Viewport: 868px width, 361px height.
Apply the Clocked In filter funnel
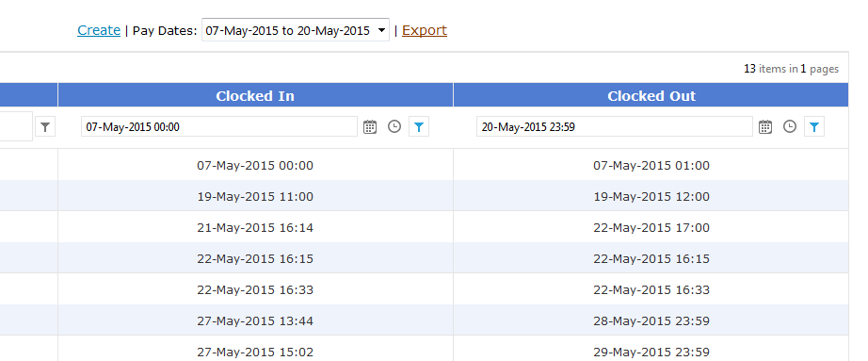(419, 127)
